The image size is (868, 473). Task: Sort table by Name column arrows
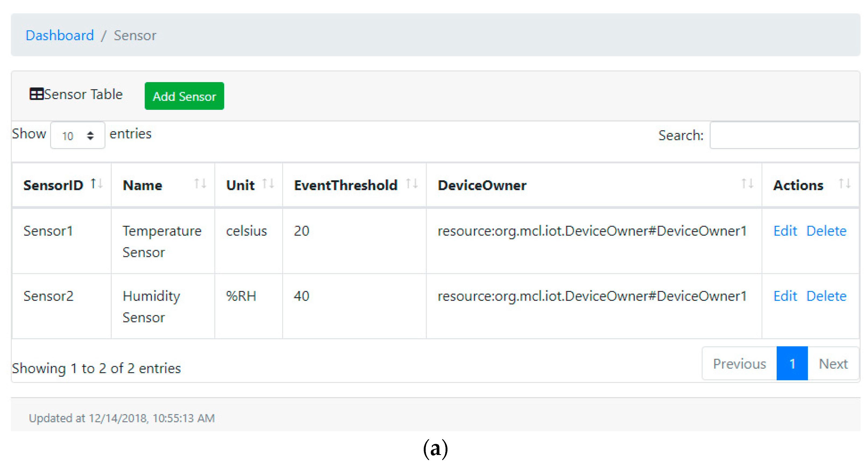pos(200,184)
